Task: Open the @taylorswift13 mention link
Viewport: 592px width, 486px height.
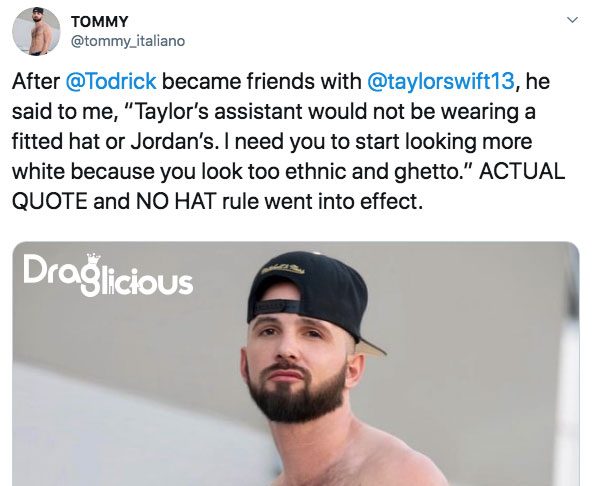Action: point(441,81)
